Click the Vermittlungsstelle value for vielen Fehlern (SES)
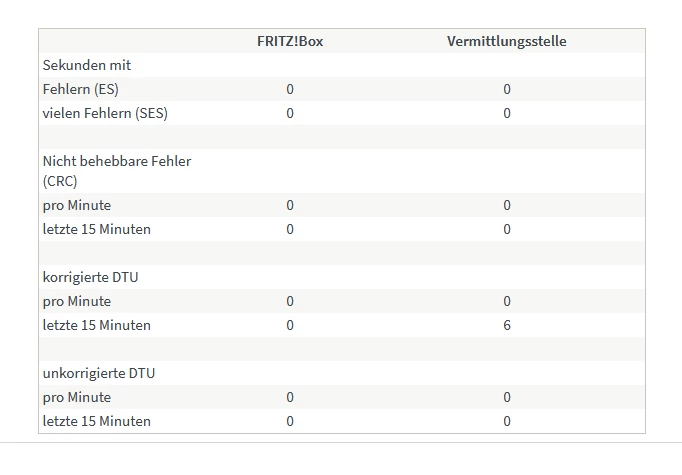Screen dimensions: 682x475 (x=507, y=113)
